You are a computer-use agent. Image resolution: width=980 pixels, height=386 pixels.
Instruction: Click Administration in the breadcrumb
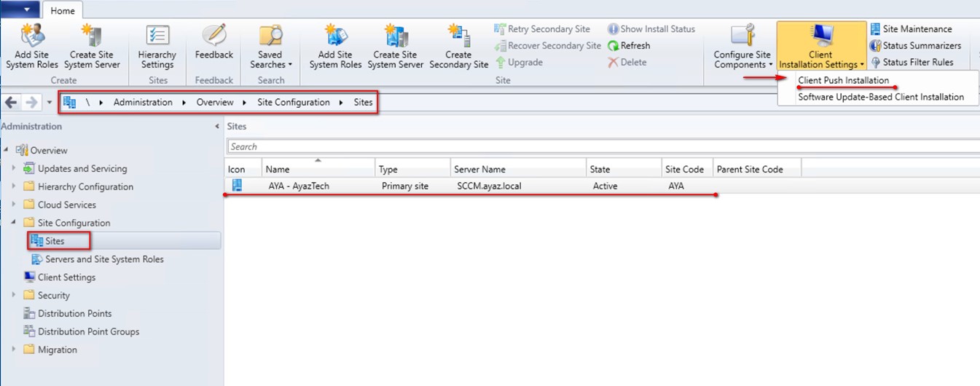pyautogui.click(x=143, y=103)
